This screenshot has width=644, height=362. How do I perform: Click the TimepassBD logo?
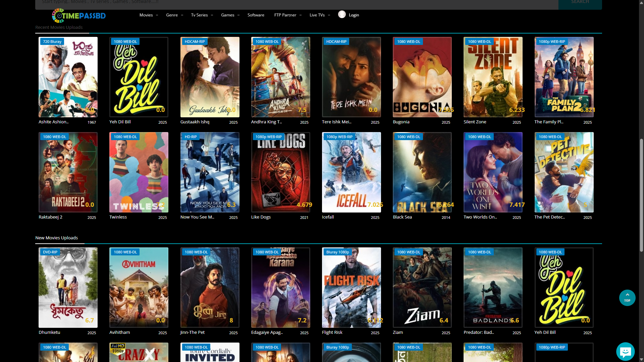79,15
